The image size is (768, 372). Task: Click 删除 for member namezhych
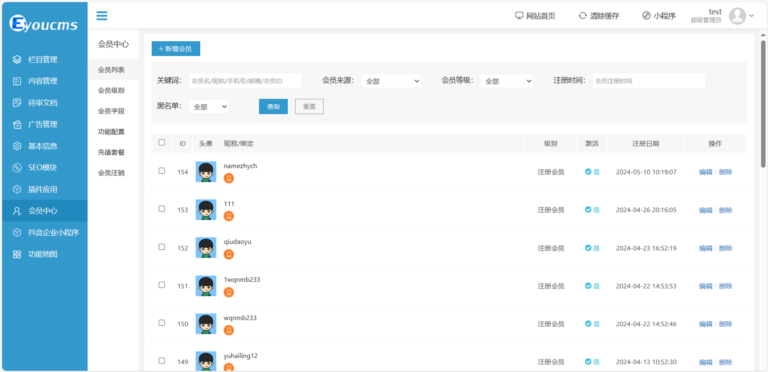[725, 172]
